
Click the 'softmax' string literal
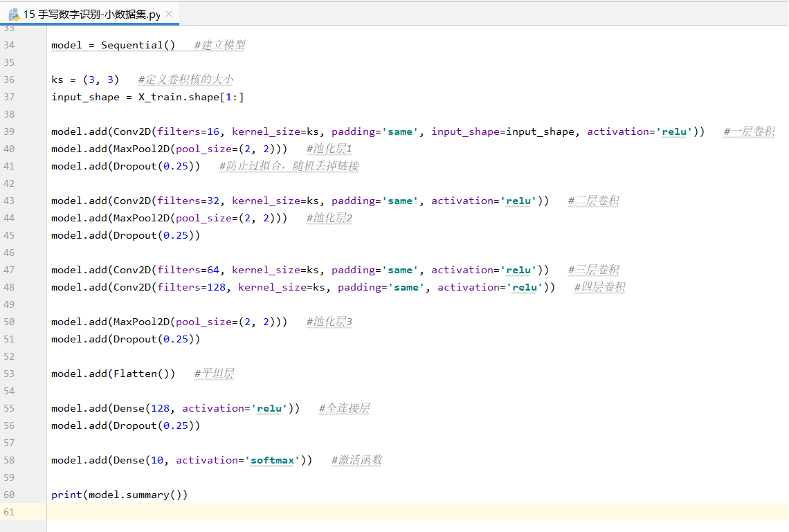point(272,460)
